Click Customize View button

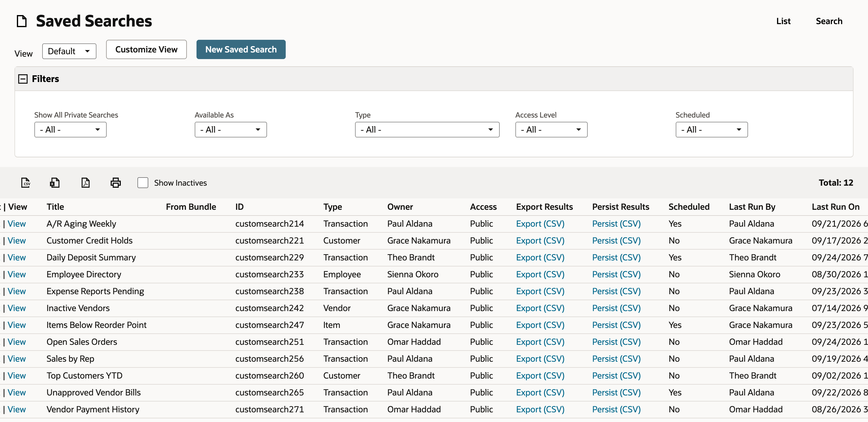click(146, 49)
